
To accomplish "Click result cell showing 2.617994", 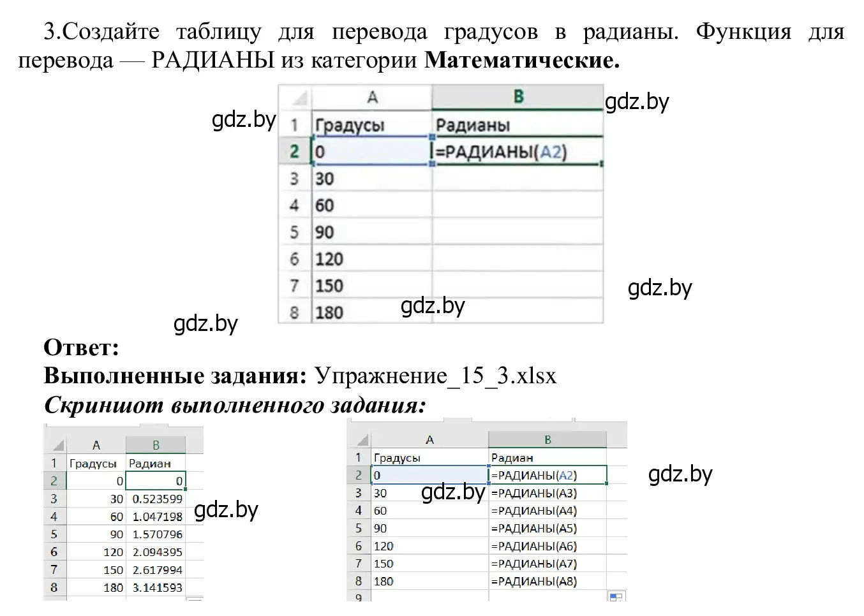I will click(x=156, y=570).
